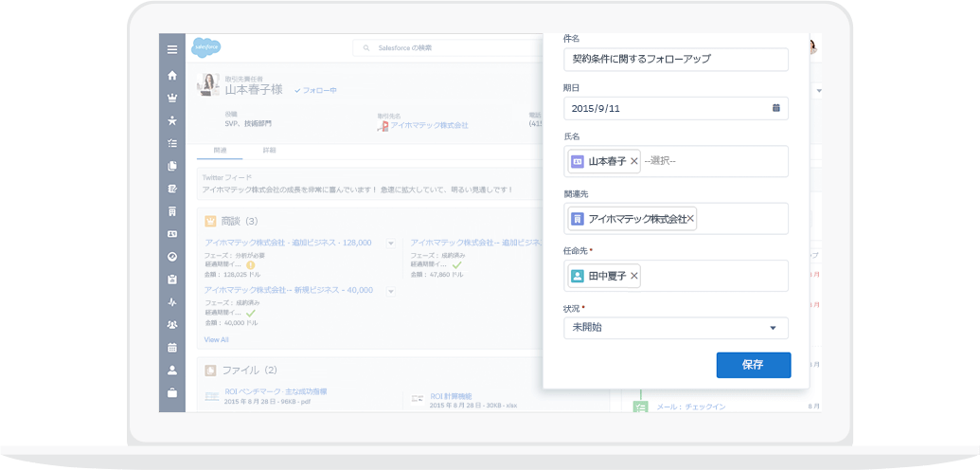Expand dropdown for 追加ビジネス - 128,000 opportunity
This screenshot has width=980, height=470.
pos(391,244)
